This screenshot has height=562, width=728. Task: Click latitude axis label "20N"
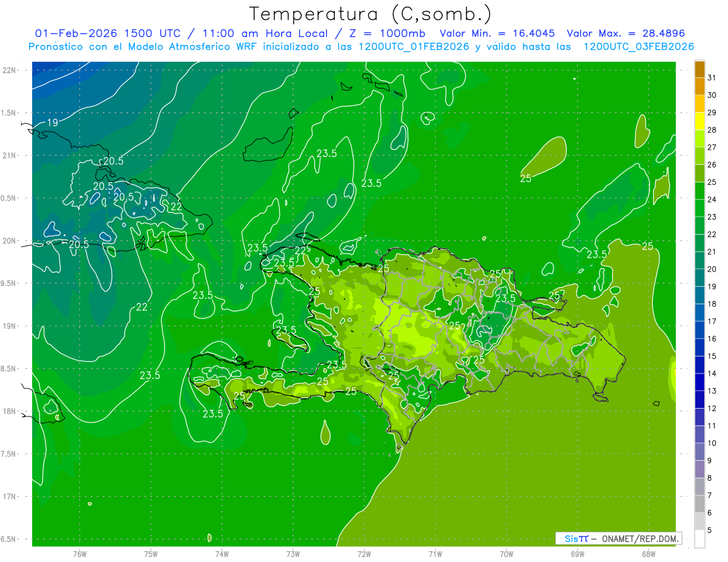(10, 241)
